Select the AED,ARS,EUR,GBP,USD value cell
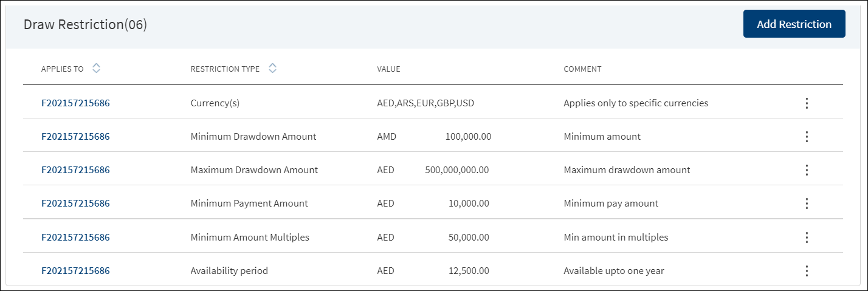 point(425,103)
